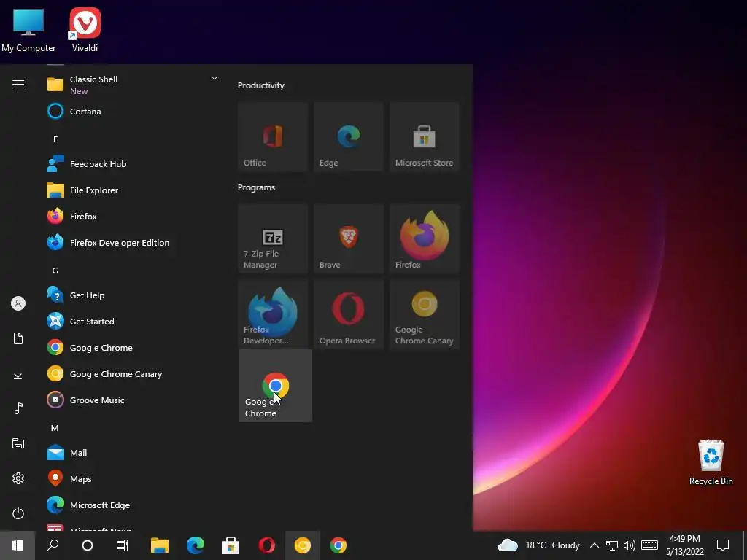This screenshot has width=747, height=560.
Task: Select the Recycle Bin desktop icon
Action: (711, 462)
